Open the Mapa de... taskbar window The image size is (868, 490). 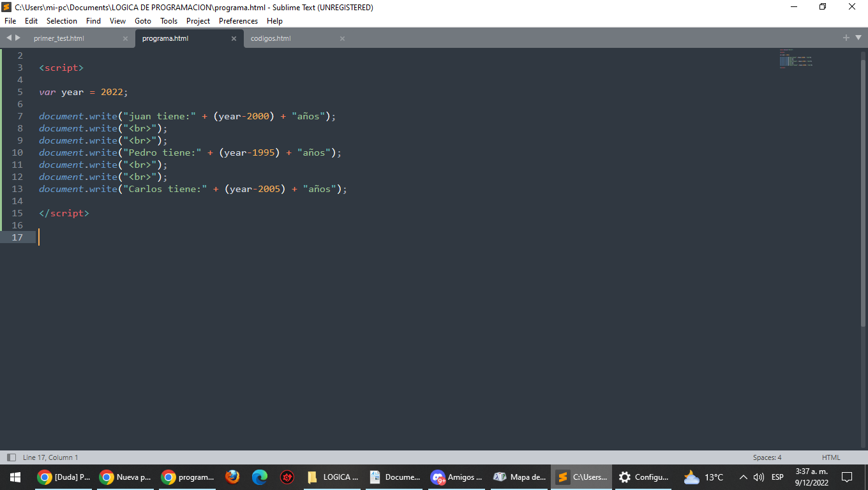518,477
